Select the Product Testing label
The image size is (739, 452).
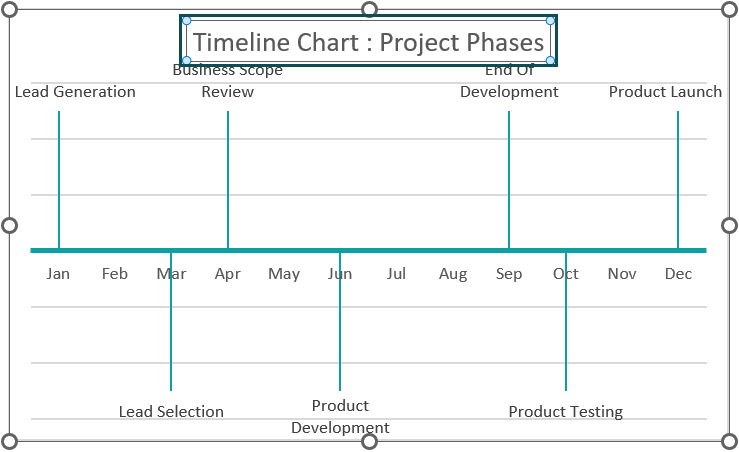(566, 412)
